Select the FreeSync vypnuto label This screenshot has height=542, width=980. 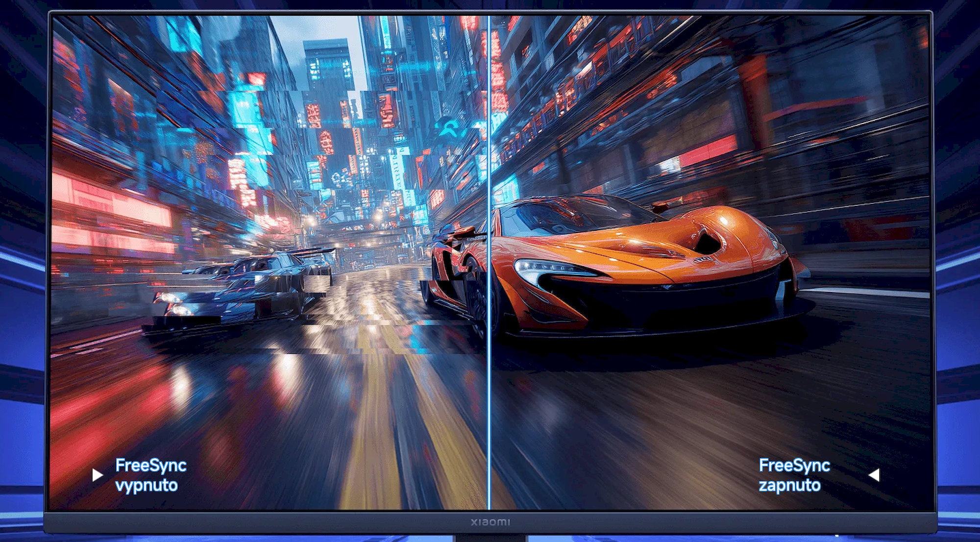[x=150, y=475]
